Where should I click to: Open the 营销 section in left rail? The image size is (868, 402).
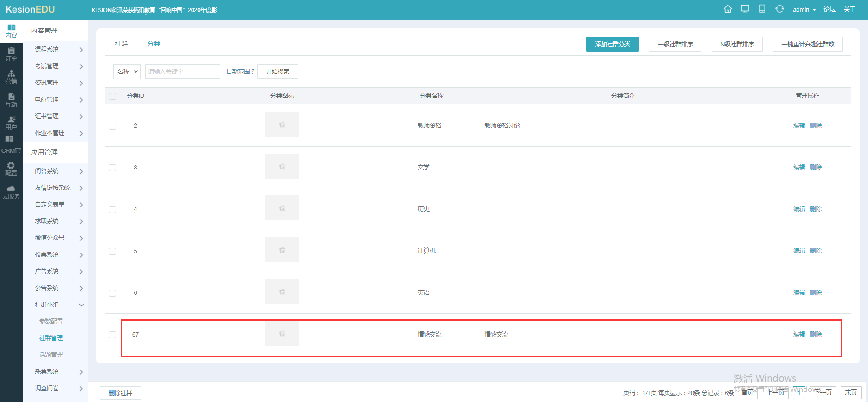pyautogui.click(x=11, y=77)
